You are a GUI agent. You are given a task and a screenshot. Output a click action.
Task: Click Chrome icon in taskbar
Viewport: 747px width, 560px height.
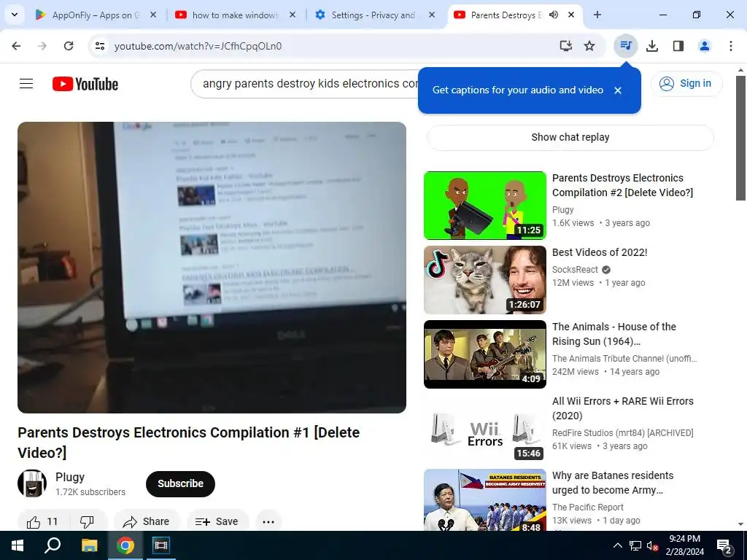(125, 545)
